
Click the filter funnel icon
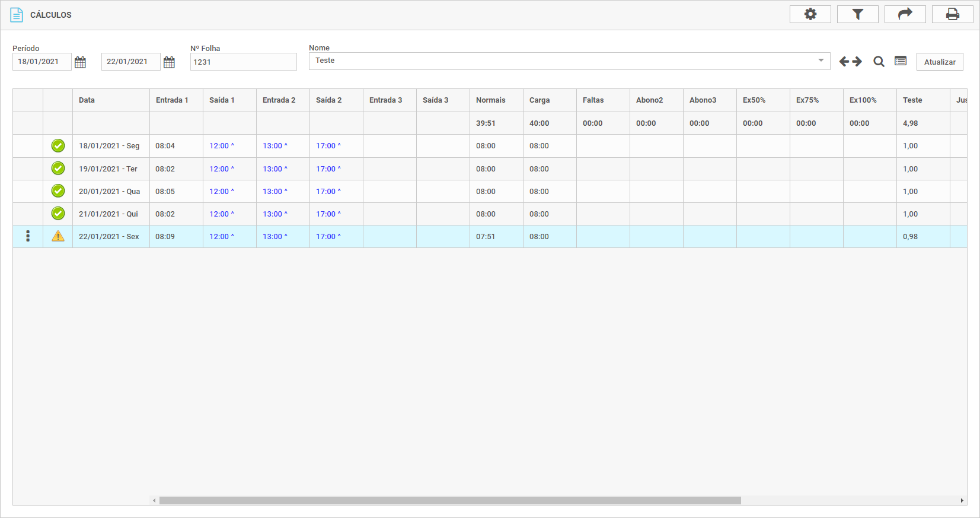tap(857, 14)
